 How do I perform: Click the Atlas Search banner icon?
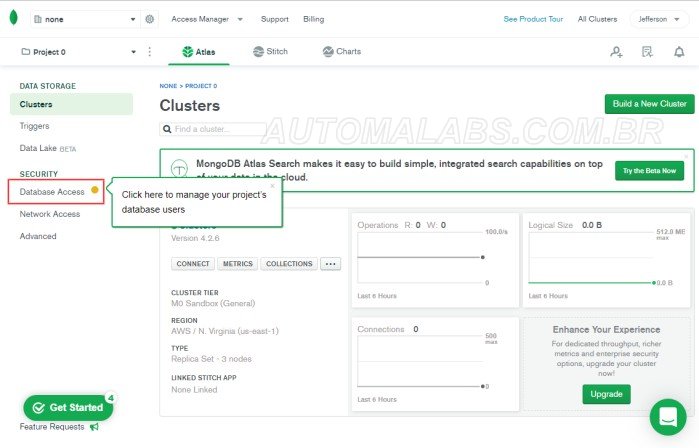[179, 169]
